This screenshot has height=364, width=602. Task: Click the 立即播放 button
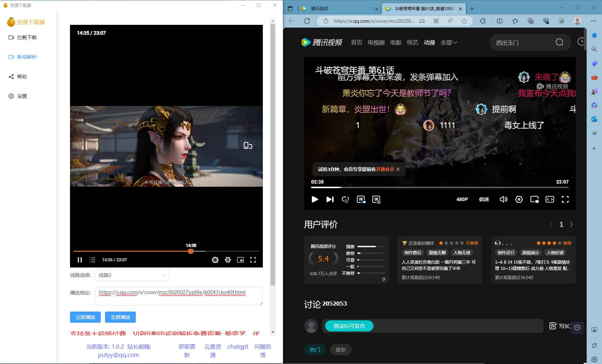[x=85, y=317]
